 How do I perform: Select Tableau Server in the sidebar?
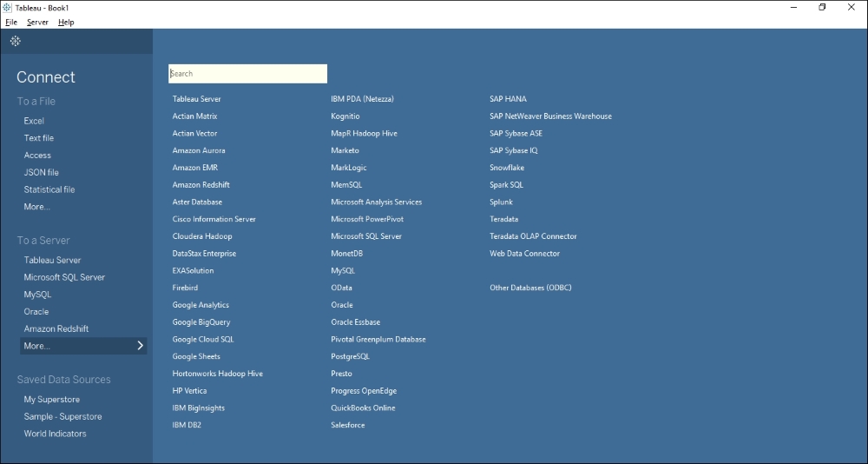(52, 260)
